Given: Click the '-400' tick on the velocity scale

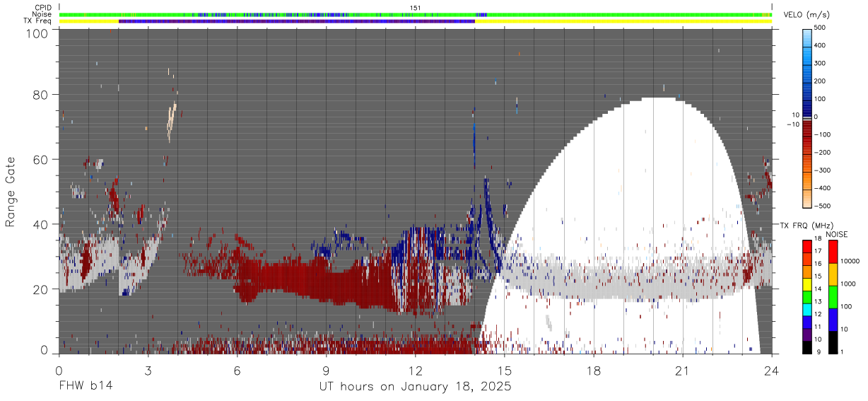Looking at the screenshot, I should [824, 188].
